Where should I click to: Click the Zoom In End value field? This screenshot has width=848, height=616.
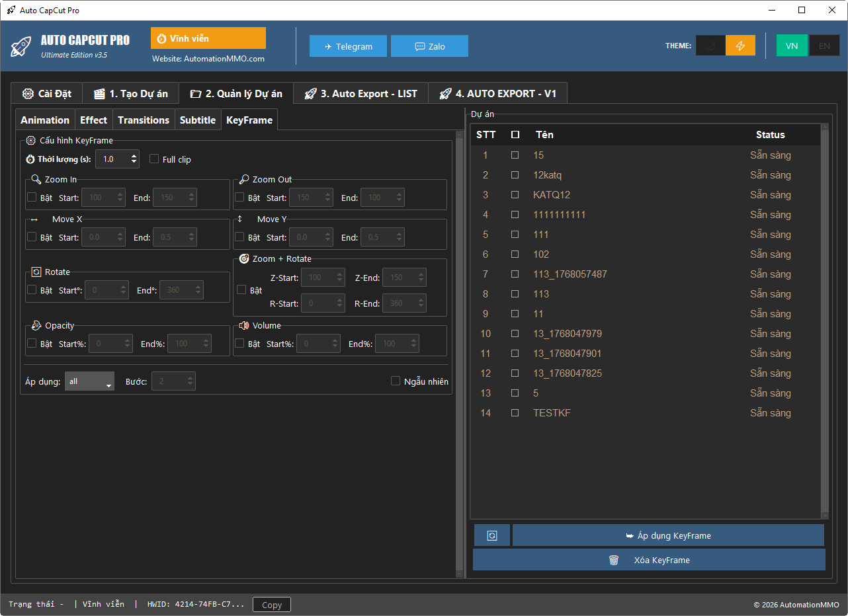click(174, 198)
